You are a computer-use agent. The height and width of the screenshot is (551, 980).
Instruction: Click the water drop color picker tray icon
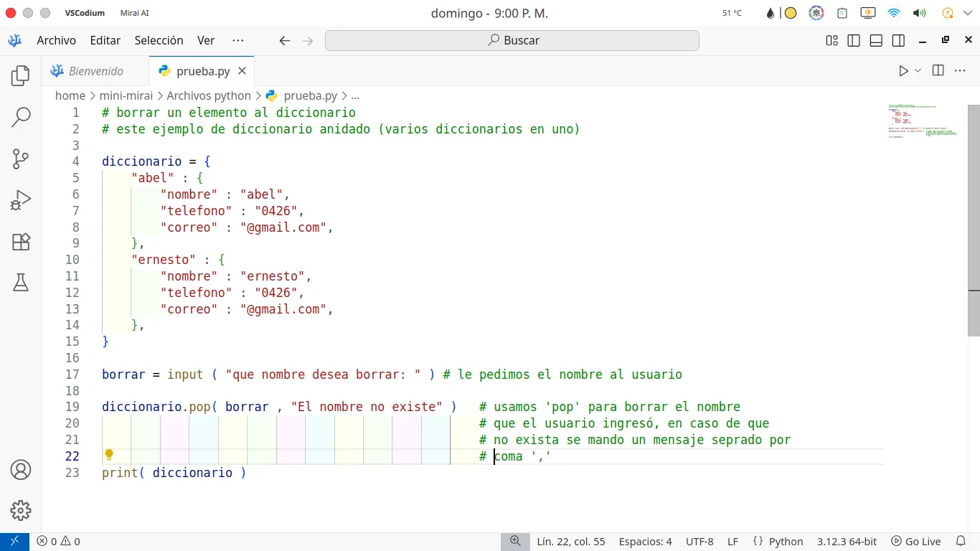(x=771, y=13)
